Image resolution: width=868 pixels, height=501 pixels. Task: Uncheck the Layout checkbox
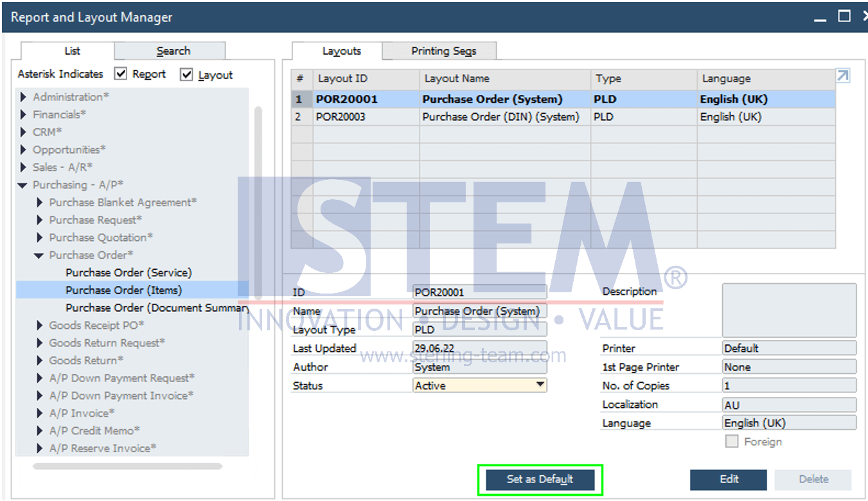tap(186, 75)
